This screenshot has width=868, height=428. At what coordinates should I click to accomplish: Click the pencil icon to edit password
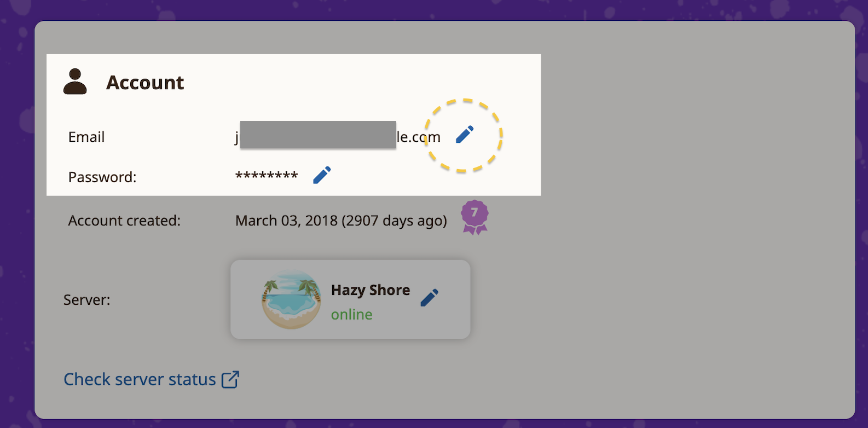click(322, 175)
